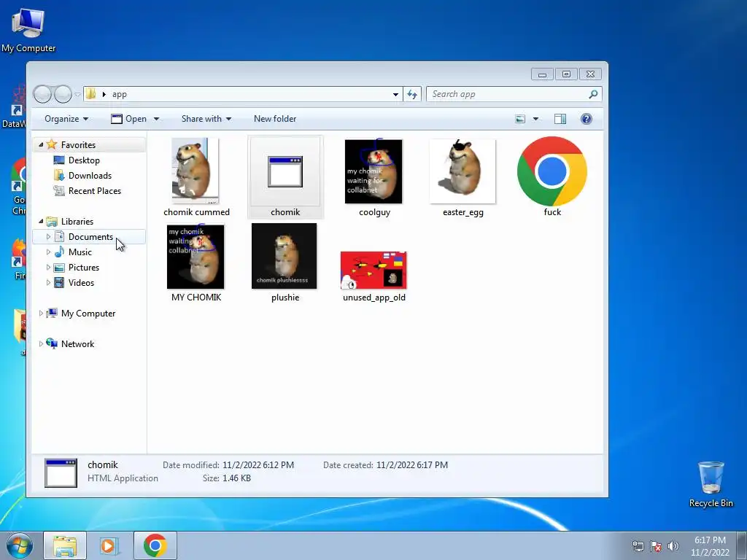The height and width of the screenshot is (560, 747).
Task: Click the Open toolbar button
Action: click(x=129, y=119)
